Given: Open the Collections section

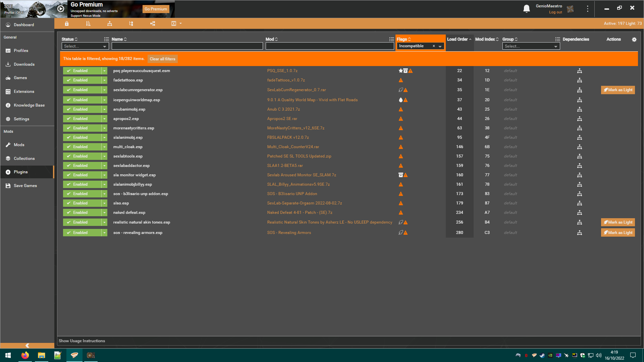Looking at the screenshot, I should click(x=27, y=159).
